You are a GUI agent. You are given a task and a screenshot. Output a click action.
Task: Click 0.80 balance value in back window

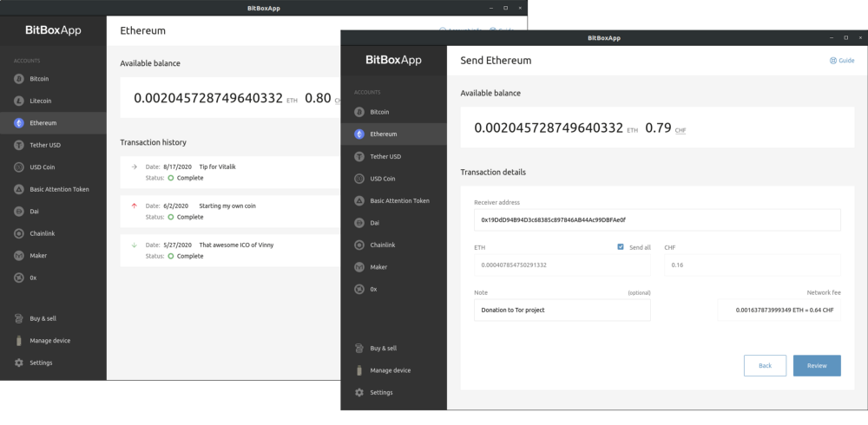[318, 99]
